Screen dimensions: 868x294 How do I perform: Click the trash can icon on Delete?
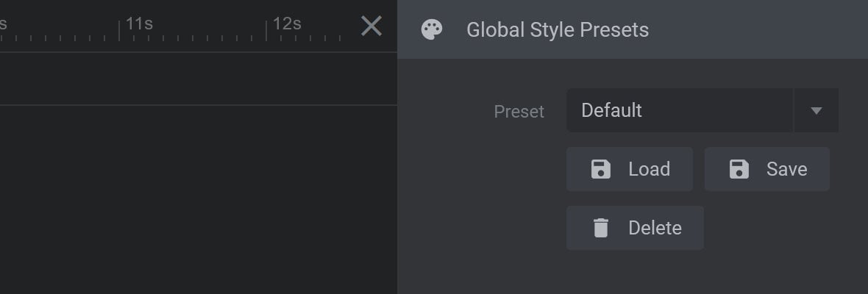point(601,228)
